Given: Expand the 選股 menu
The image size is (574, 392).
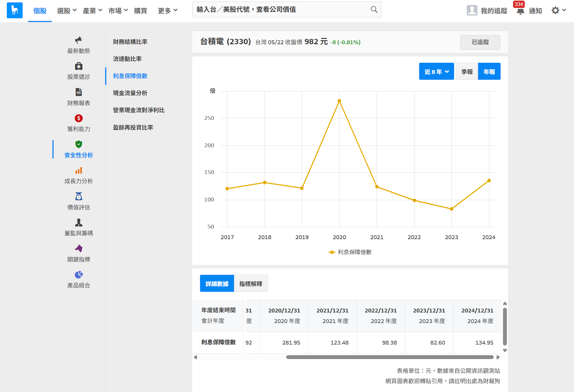Looking at the screenshot, I should tap(67, 11).
